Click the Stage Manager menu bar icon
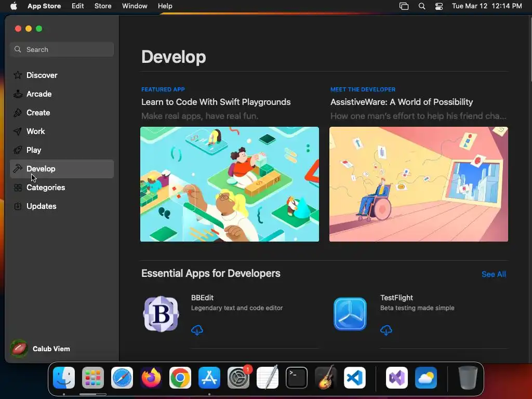Viewport: 532px width, 399px height. click(x=404, y=6)
